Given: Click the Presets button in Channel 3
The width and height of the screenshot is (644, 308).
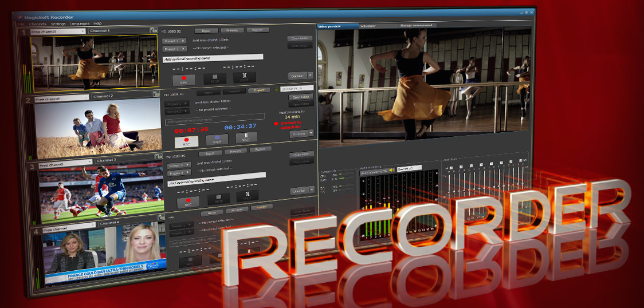Looking at the screenshot, I should [x=235, y=151].
